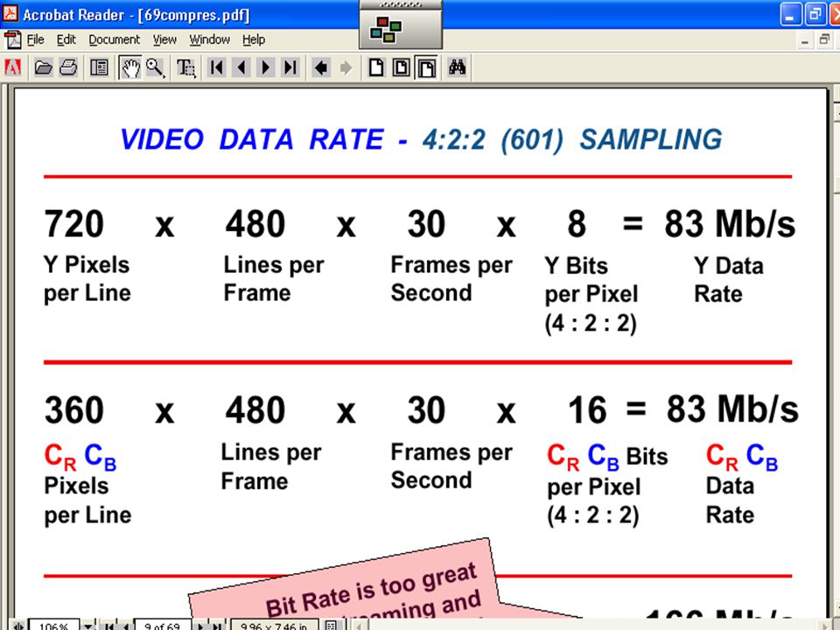Click the 106% zoom level field
This screenshot has height=630, width=840.
pyautogui.click(x=53, y=625)
